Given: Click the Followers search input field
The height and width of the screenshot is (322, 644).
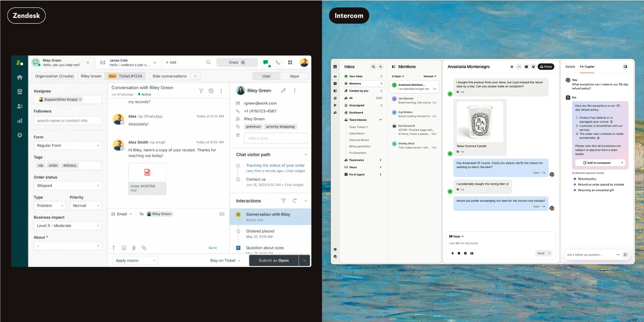Looking at the screenshot, I should [x=68, y=121].
